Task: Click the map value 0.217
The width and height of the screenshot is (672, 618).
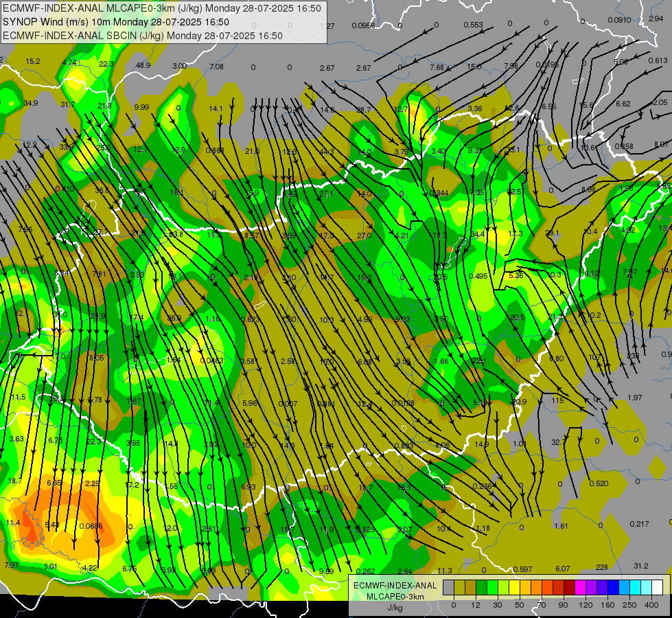Action: point(640,524)
